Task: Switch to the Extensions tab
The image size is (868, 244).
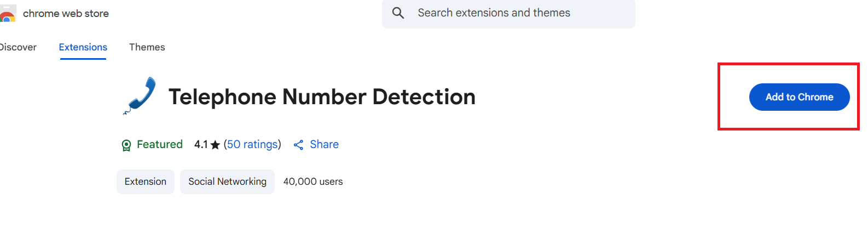Action: click(83, 47)
